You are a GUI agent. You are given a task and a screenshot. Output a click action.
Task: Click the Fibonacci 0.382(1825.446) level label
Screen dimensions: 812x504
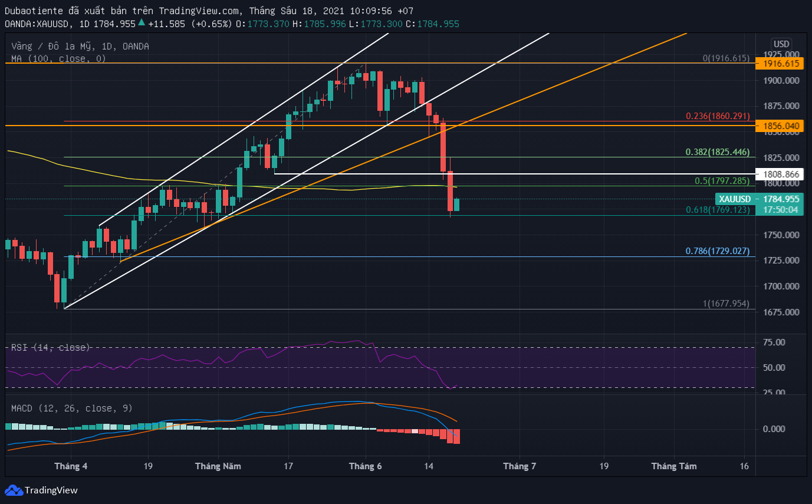(x=718, y=152)
